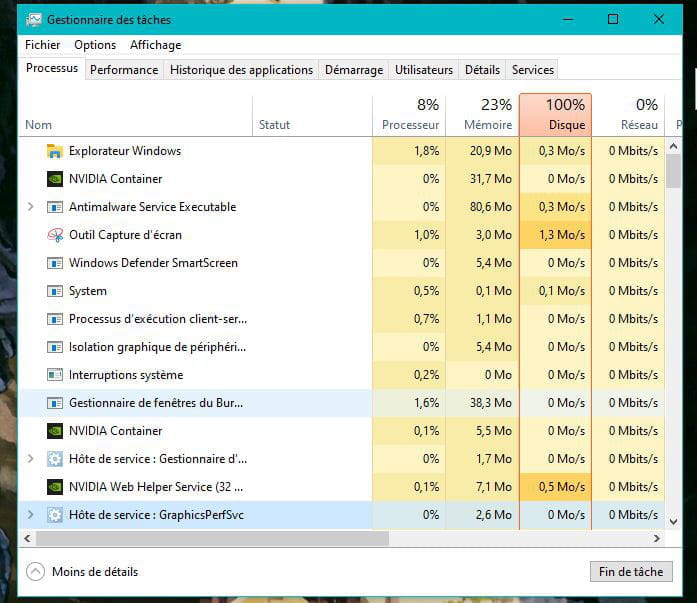The width and height of the screenshot is (697, 603).
Task: Click the NVIDIA Container icon below Gestionnaire de fenêtres
Action: tap(55, 431)
